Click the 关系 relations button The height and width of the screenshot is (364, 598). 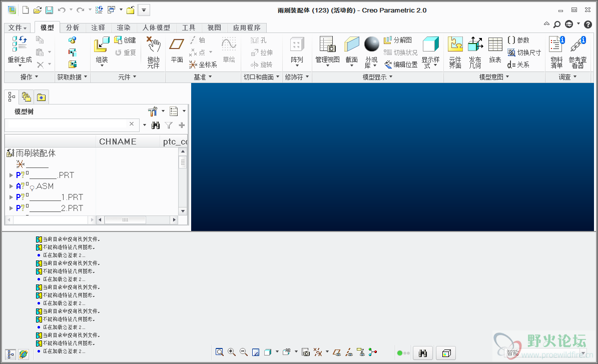[x=518, y=65]
